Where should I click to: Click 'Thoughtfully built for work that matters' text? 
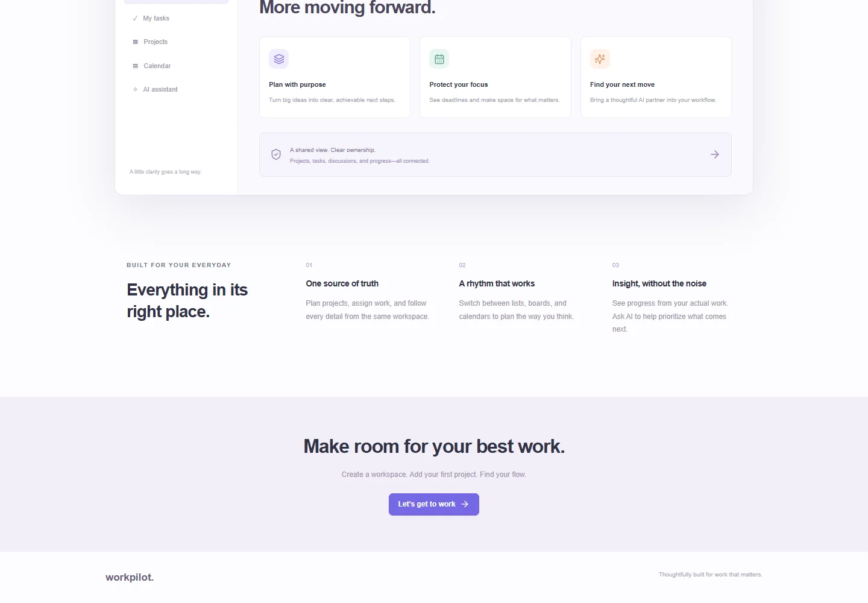pos(710,575)
